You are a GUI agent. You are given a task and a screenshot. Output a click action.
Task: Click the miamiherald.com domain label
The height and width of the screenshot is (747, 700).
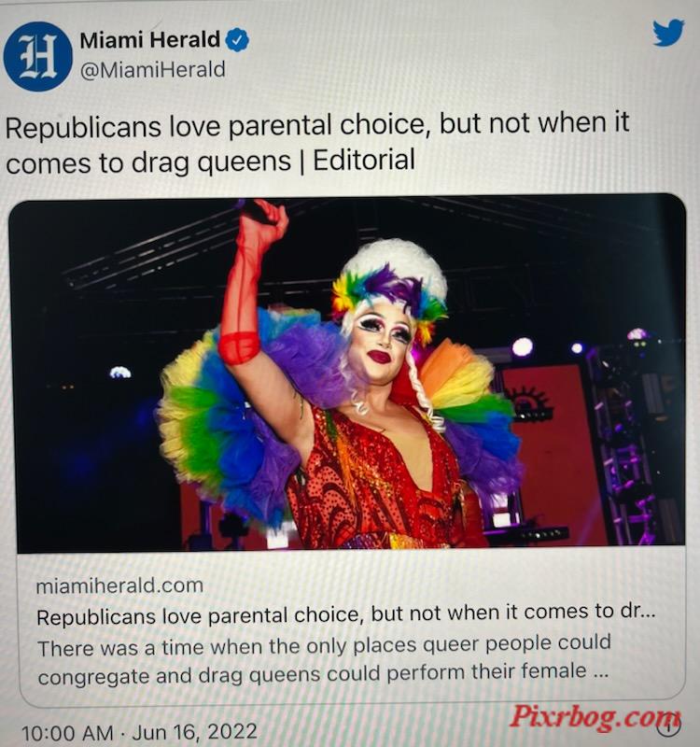(119, 585)
